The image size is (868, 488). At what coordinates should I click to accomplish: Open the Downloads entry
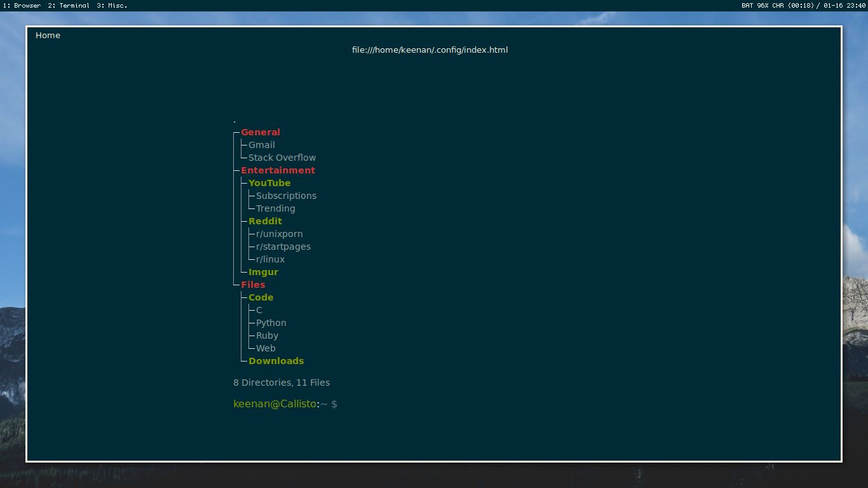pos(276,361)
